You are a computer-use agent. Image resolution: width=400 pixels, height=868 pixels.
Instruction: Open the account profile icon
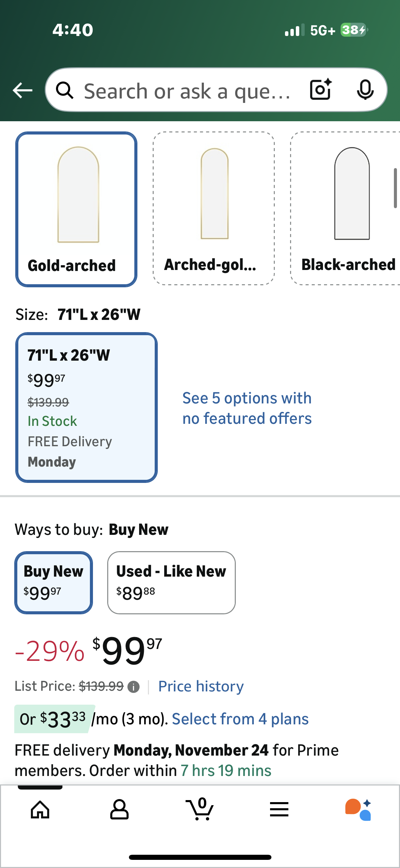click(119, 810)
